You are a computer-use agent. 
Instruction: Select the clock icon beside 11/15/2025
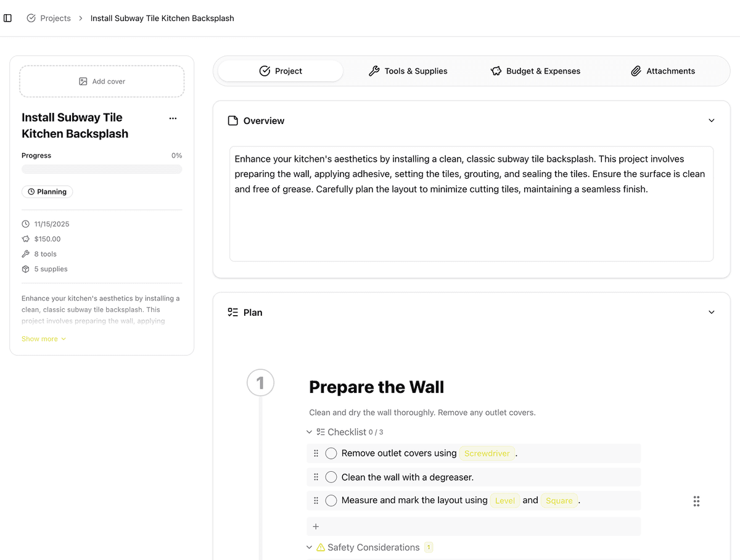click(25, 224)
